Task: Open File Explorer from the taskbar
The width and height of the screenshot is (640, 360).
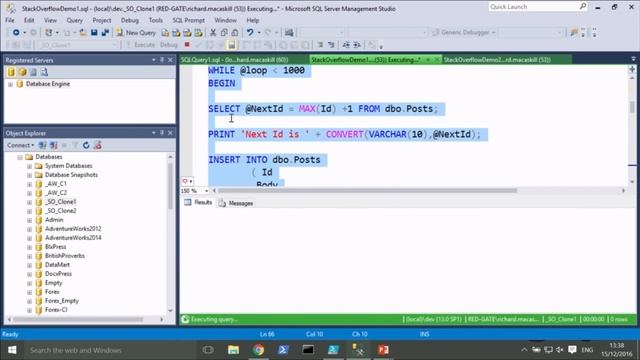Action: point(233,350)
